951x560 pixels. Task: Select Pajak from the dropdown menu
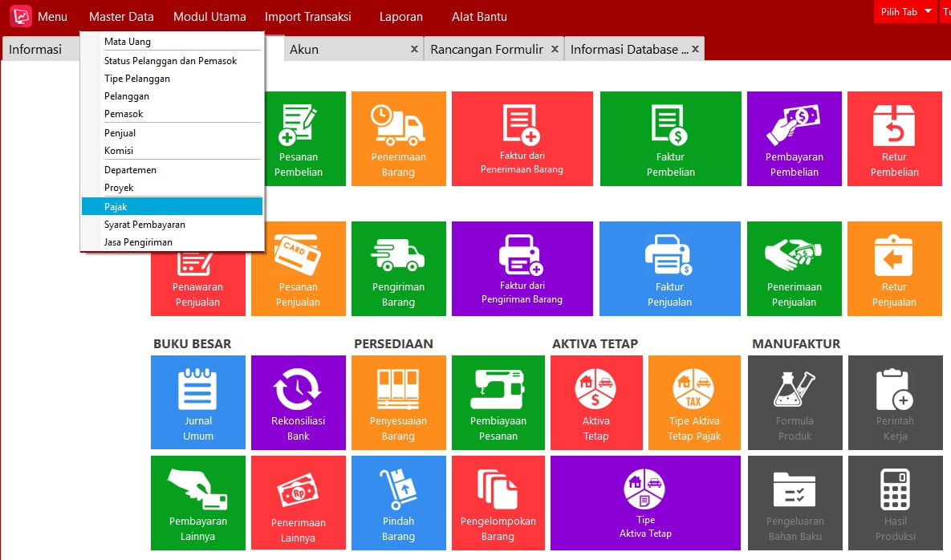coord(173,207)
